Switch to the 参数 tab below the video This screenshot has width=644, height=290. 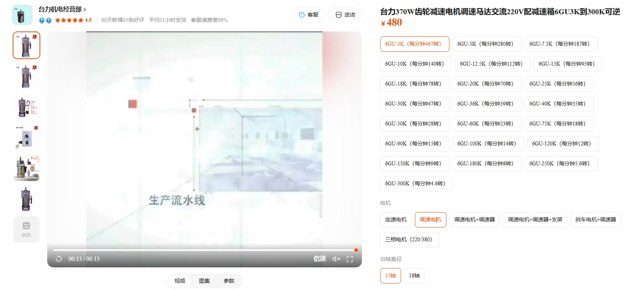pos(229,281)
